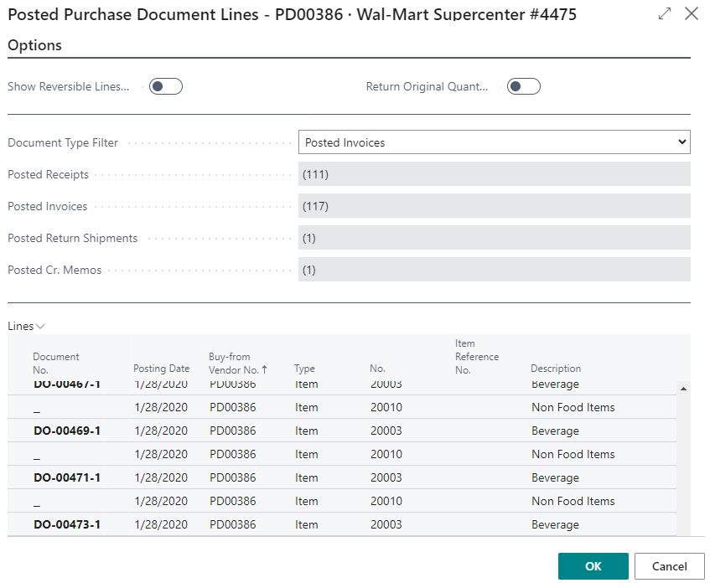Select document DO-00471-1 row
This screenshot has width=710, height=588.
pyautogui.click(x=67, y=477)
